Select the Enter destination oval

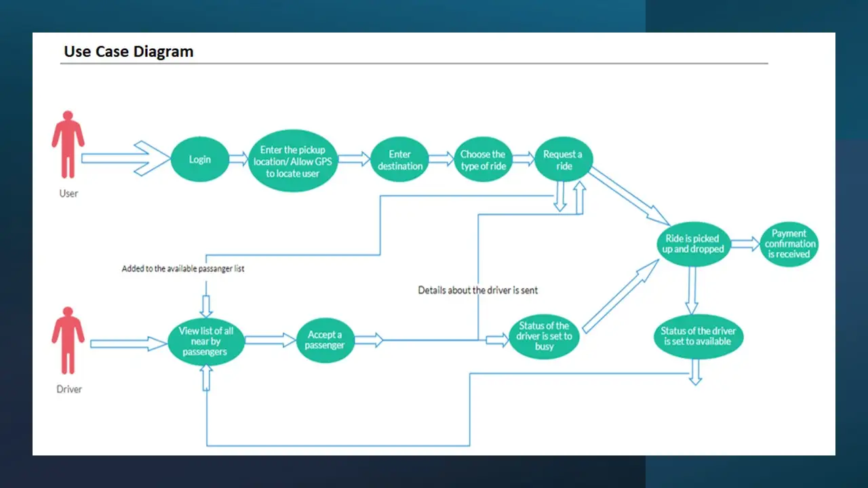click(x=400, y=160)
